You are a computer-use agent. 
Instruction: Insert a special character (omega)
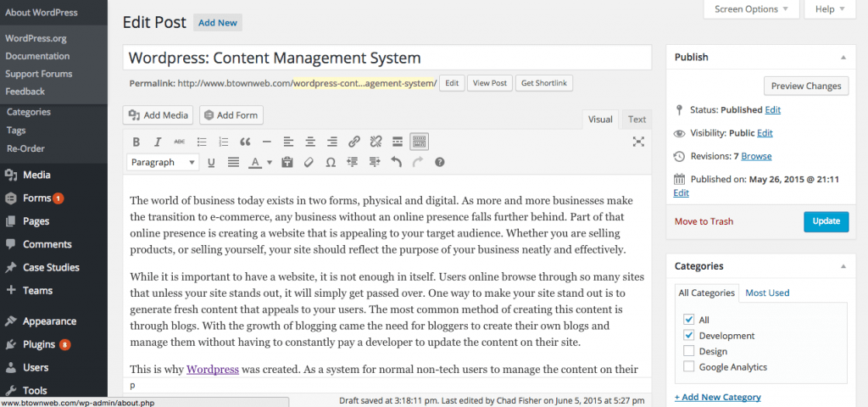(331, 162)
